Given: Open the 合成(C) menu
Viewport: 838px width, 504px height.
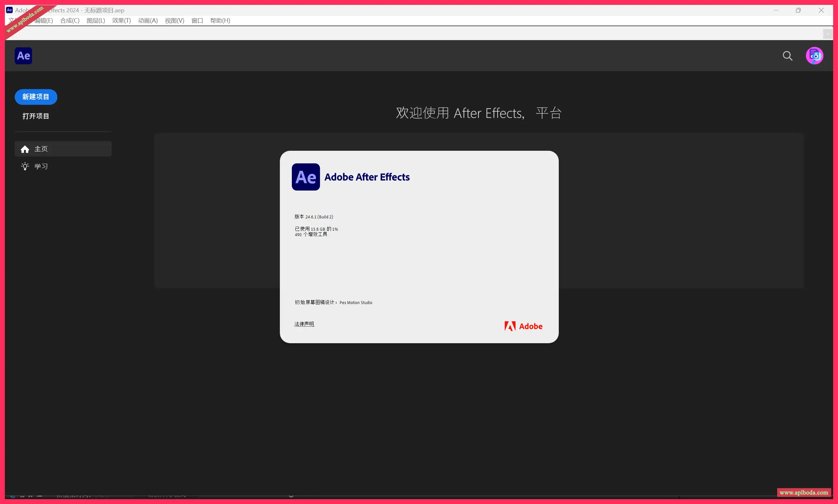Looking at the screenshot, I should click(70, 21).
